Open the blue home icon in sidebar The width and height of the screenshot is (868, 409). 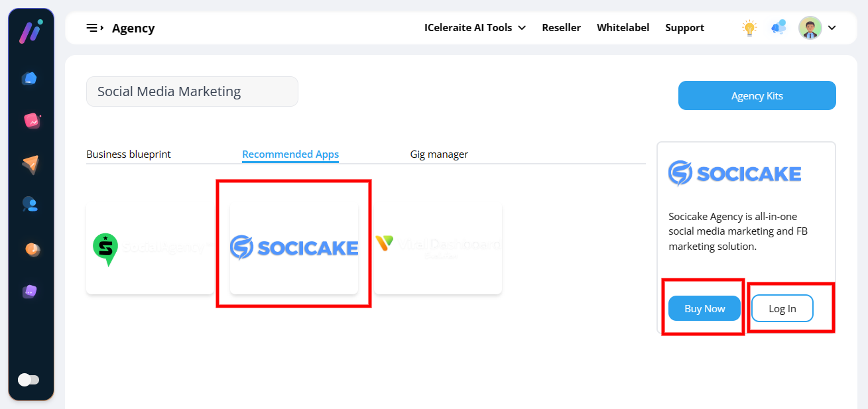(x=29, y=79)
